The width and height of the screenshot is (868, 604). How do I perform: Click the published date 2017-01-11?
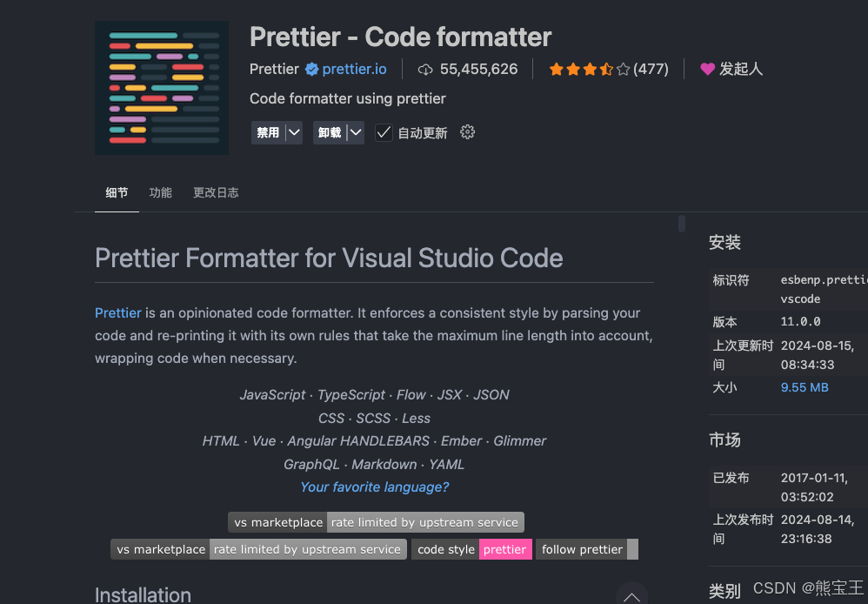click(x=814, y=487)
